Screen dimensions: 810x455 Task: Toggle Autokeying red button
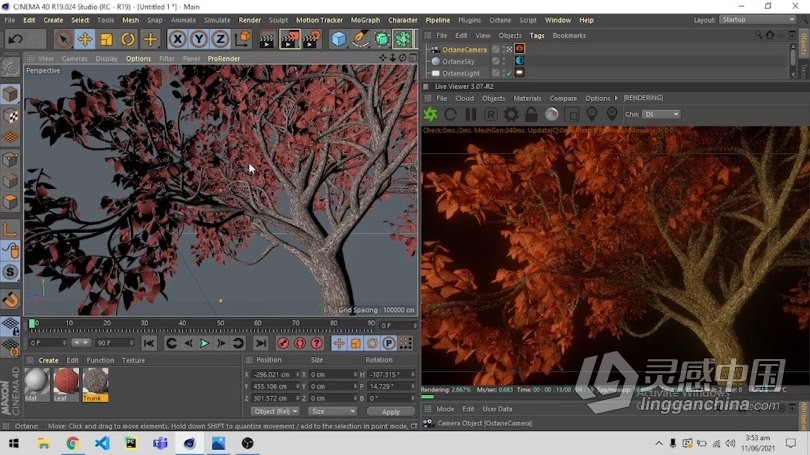click(300, 343)
